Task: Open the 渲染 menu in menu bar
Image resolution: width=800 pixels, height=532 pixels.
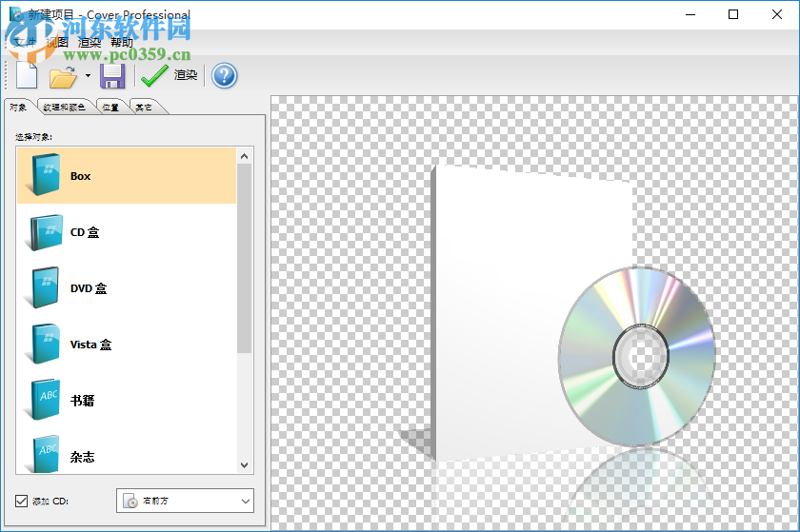Action: pyautogui.click(x=90, y=42)
